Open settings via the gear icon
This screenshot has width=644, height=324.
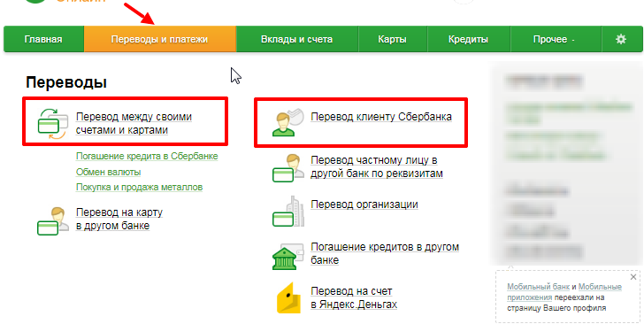tap(621, 40)
